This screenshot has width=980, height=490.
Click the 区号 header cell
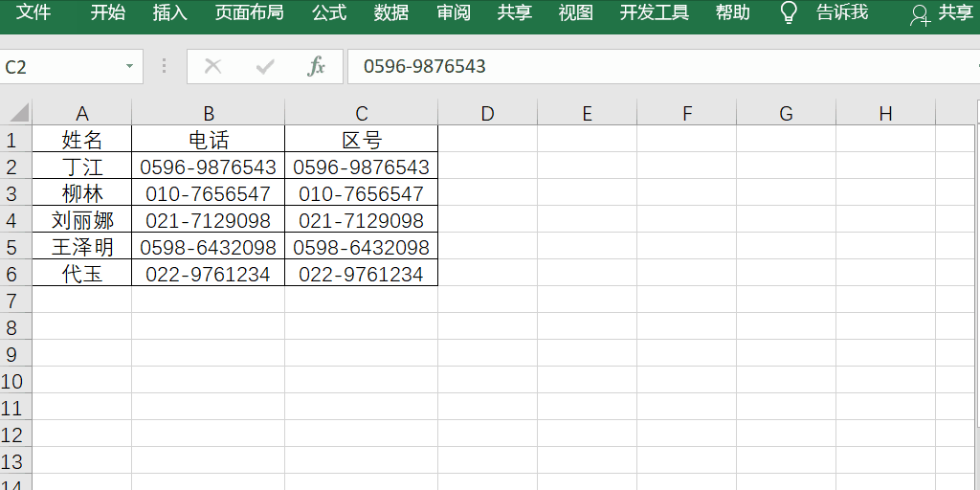click(x=361, y=139)
